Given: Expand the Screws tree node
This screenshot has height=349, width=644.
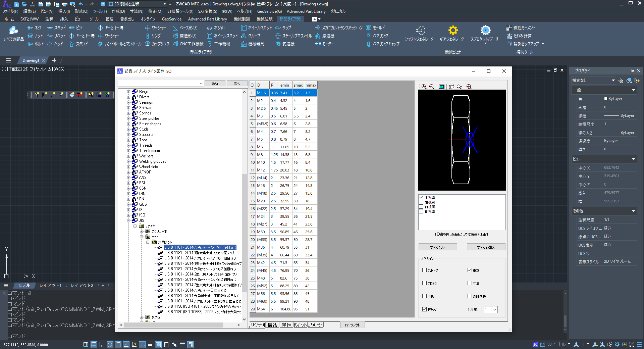Looking at the screenshot, I should pos(128,108).
